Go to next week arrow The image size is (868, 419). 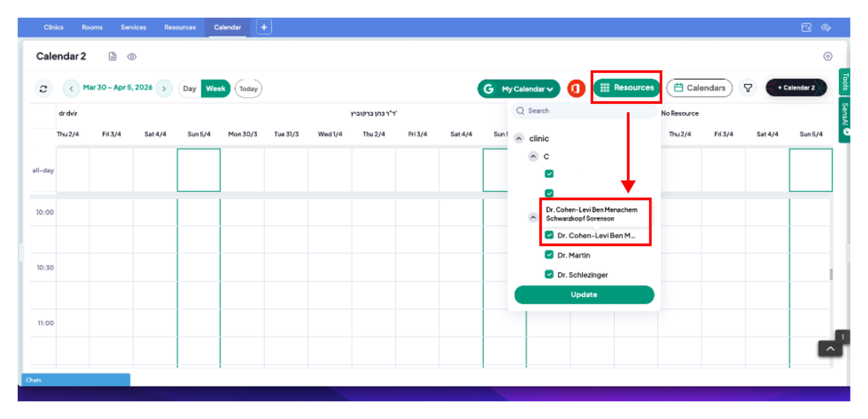coord(164,88)
